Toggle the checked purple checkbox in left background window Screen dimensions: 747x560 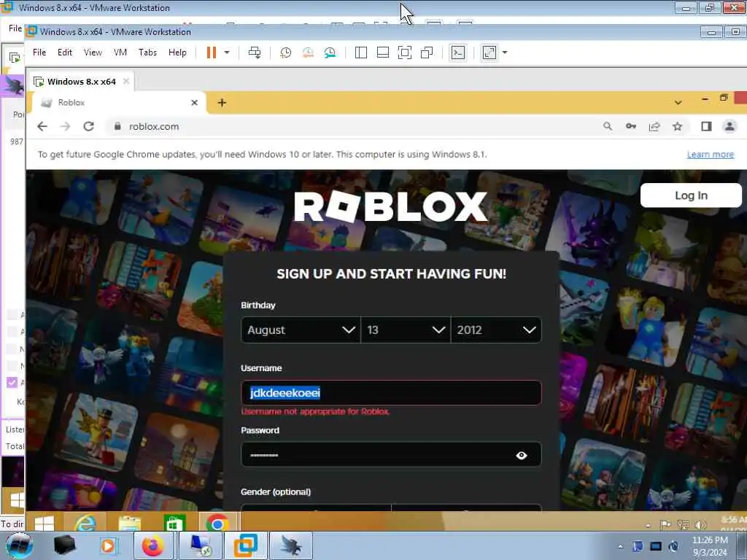pyautogui.click(x=12, y=382)
